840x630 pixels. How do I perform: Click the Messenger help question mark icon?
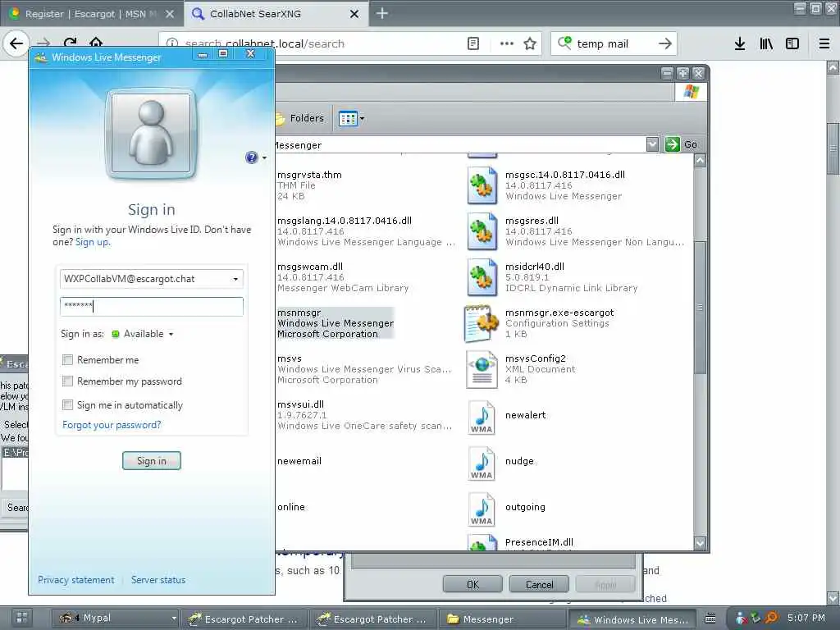[251, 157]
